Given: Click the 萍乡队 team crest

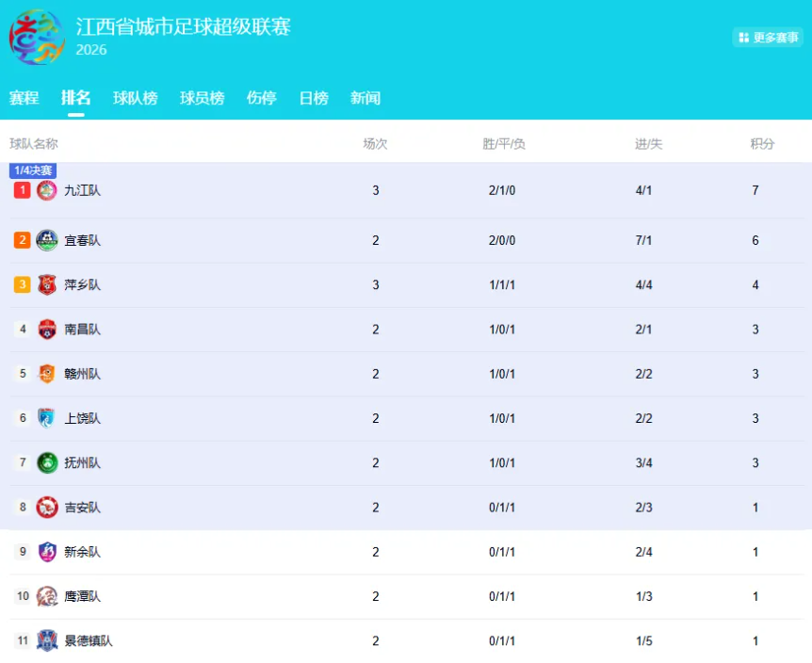Looking at the screenshot, I should tap(46, 284).
